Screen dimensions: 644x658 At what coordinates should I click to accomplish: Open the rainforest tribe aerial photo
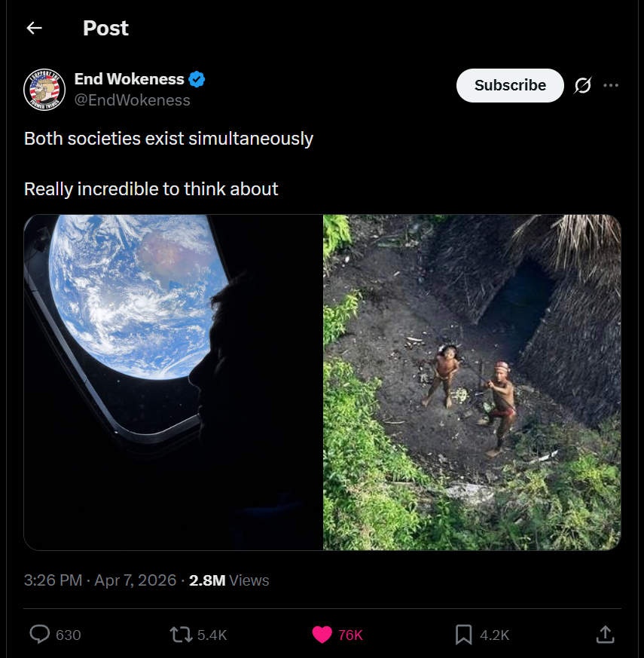click(472, 382)
